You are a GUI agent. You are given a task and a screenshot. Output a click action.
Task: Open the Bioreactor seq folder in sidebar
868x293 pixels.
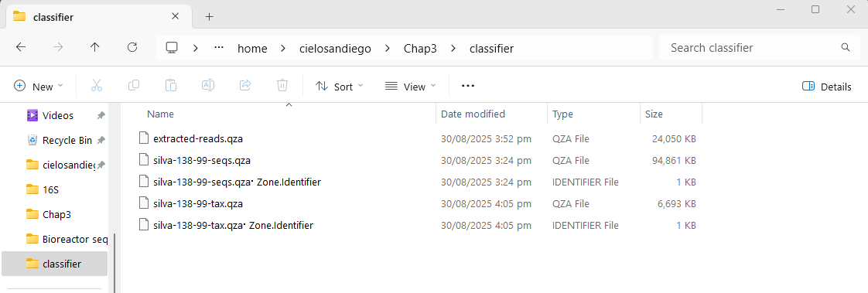click(67, 239)
